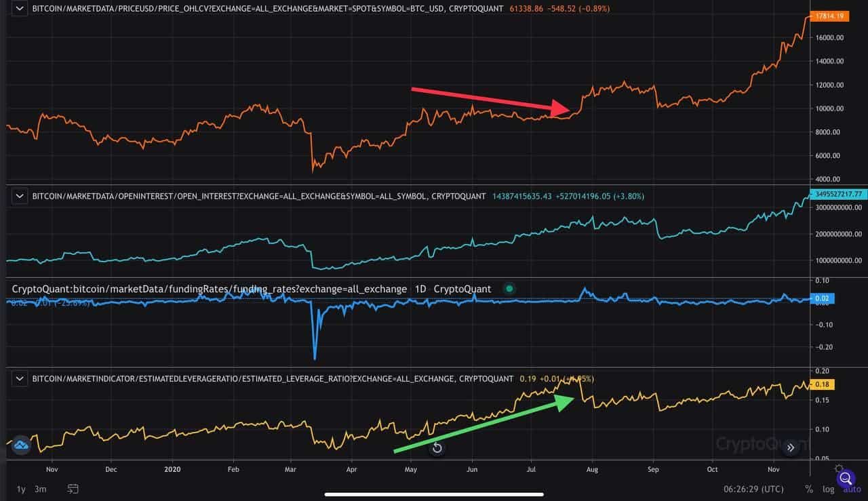
Task: Click the 0.15 leverage ratio axis label
Action: coord(821,400)
